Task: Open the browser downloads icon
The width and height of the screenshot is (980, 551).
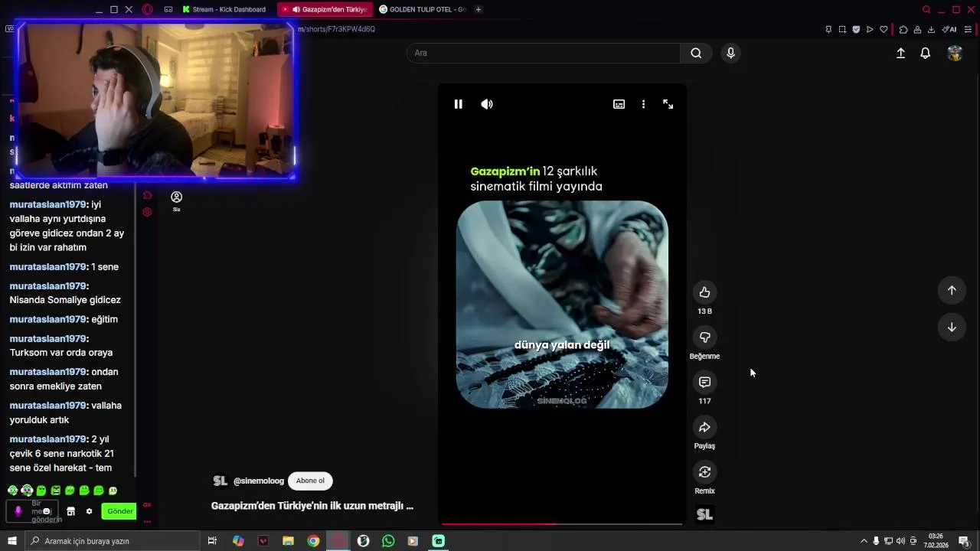Action: tap(931, 29)
